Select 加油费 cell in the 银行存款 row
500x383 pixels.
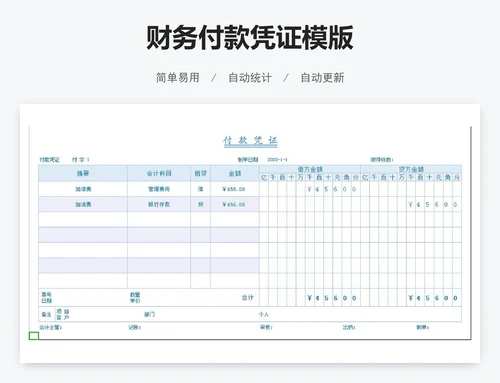pos(83,204)
